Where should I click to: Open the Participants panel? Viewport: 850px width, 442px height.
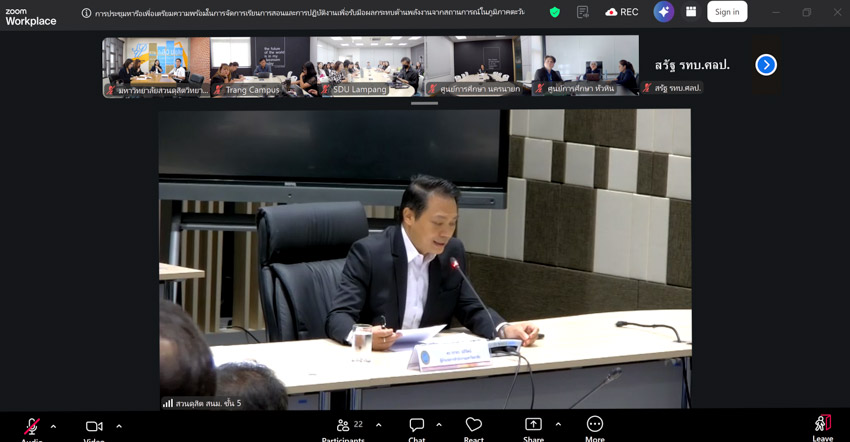(x=345, y=426)
